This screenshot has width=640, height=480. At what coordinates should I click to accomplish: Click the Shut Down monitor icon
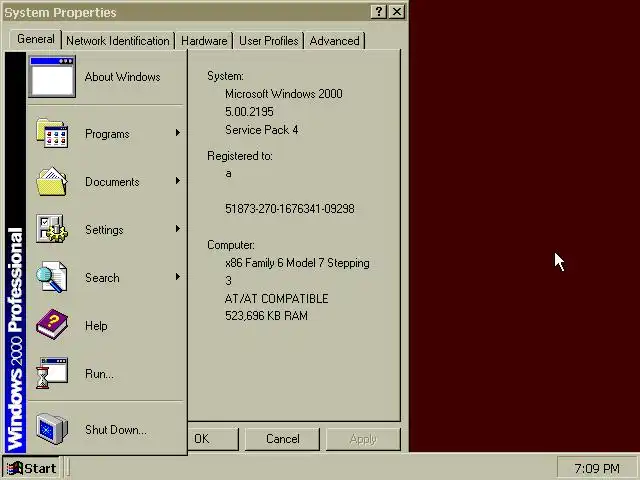point(52,429)
